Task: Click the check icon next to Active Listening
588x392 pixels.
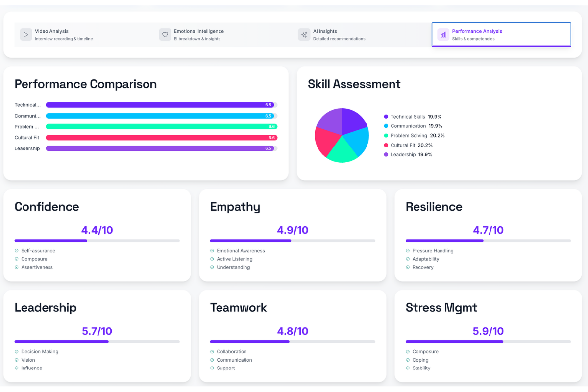Action: [x=212, y=259]
